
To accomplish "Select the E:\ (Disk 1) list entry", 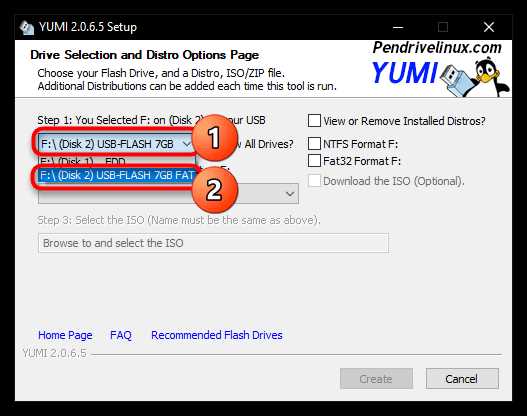I will point(117,162).
